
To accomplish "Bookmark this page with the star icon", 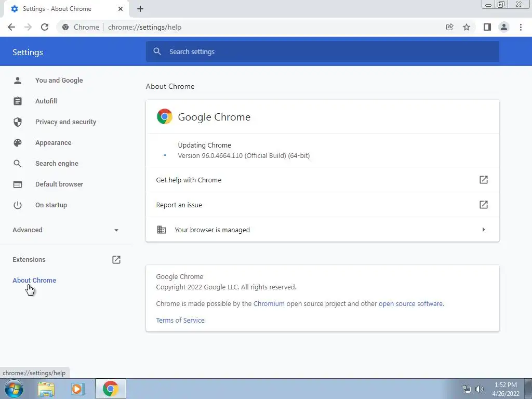I will pyautogui.click(x=467, y=27).
